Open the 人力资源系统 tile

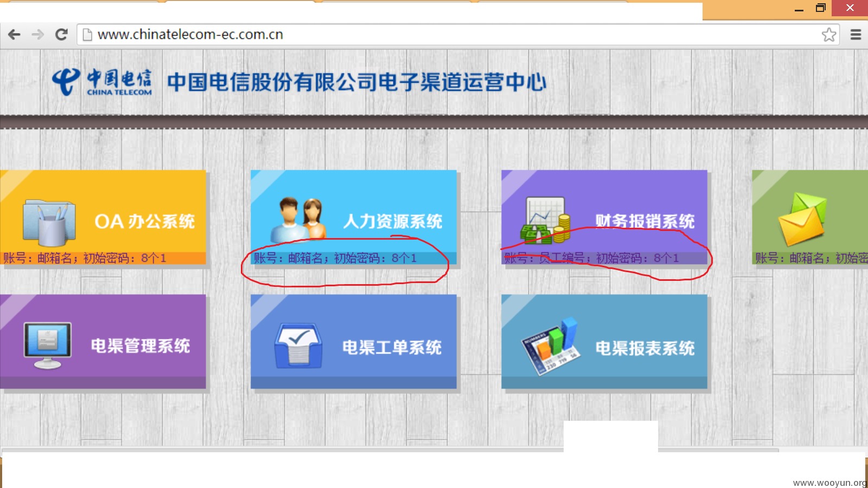click(x=354, y=217)
